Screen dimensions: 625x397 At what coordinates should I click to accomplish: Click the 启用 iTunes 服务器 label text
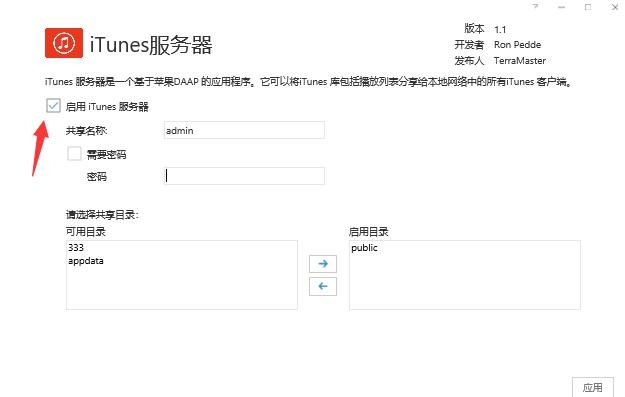[x=107, y=106]
